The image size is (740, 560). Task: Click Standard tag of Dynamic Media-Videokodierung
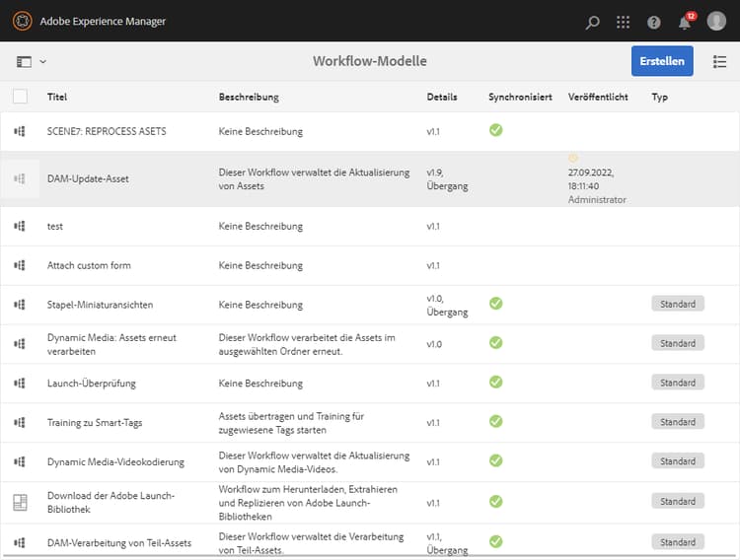(678, 460)
